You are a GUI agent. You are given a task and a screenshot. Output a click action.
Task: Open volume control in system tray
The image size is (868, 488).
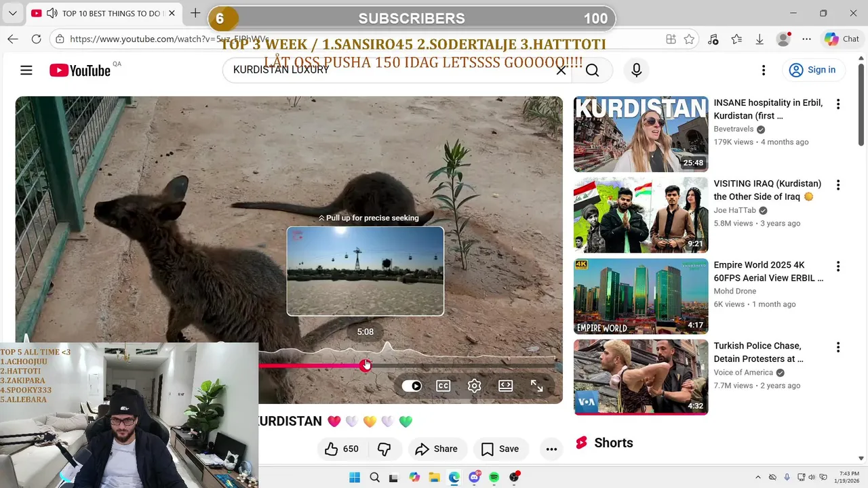click(x=812, y=477)
